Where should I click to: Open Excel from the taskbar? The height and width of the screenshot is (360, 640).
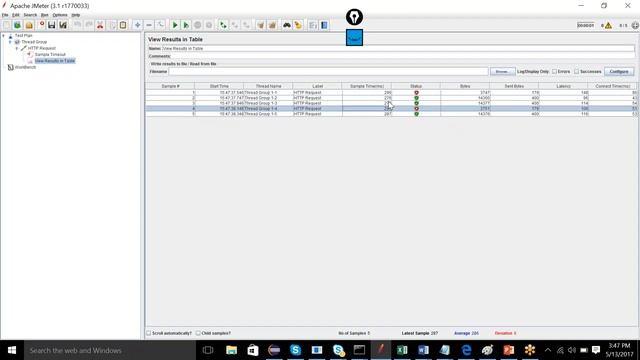point(402,350)
